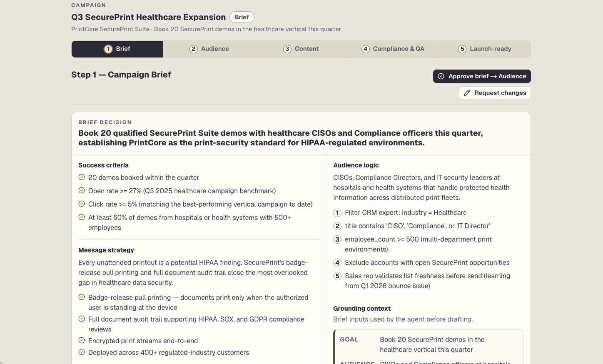Click the "Message strategy" heading
Screen dimensions: 603x364
click(106, 250)
